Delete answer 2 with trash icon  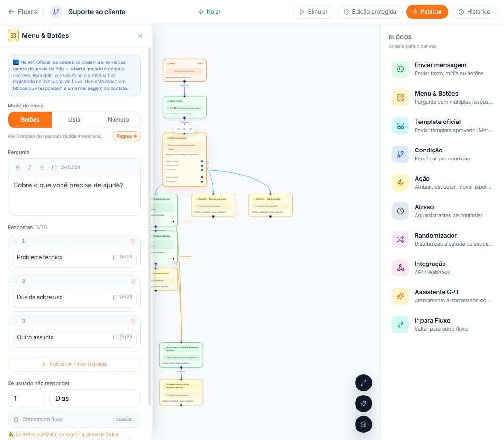133,282
